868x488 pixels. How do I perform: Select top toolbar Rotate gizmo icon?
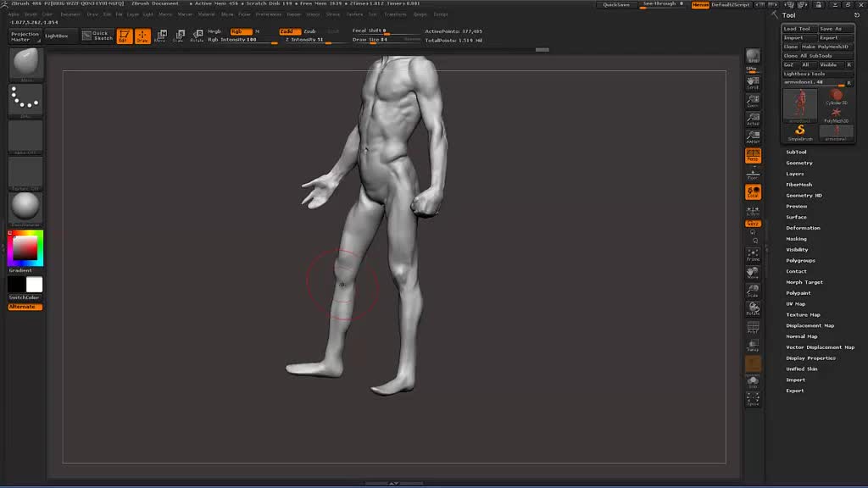click(197, 36)
